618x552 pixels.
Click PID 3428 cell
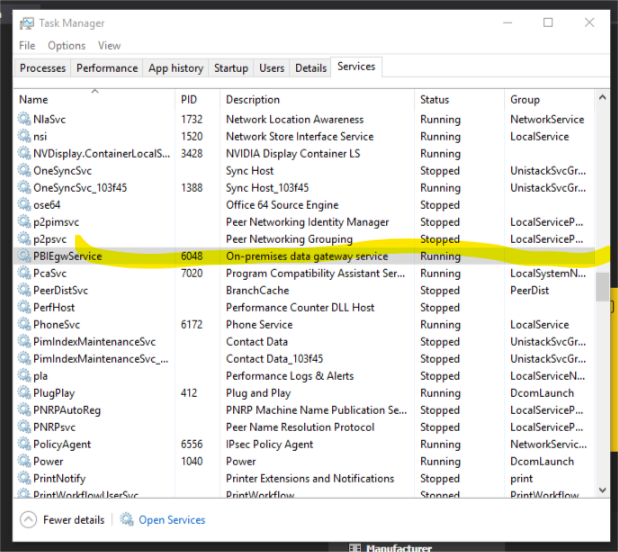point(192,153)
